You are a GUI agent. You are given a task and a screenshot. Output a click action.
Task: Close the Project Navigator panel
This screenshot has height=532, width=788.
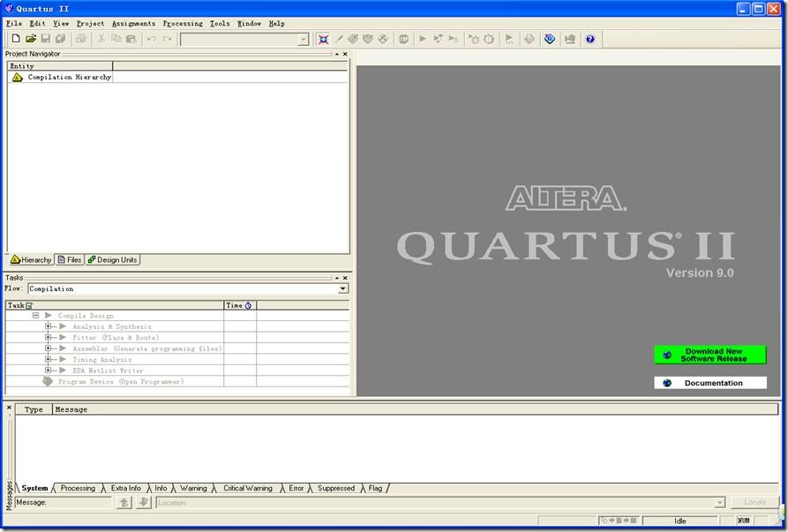click(x=345, y=54)
